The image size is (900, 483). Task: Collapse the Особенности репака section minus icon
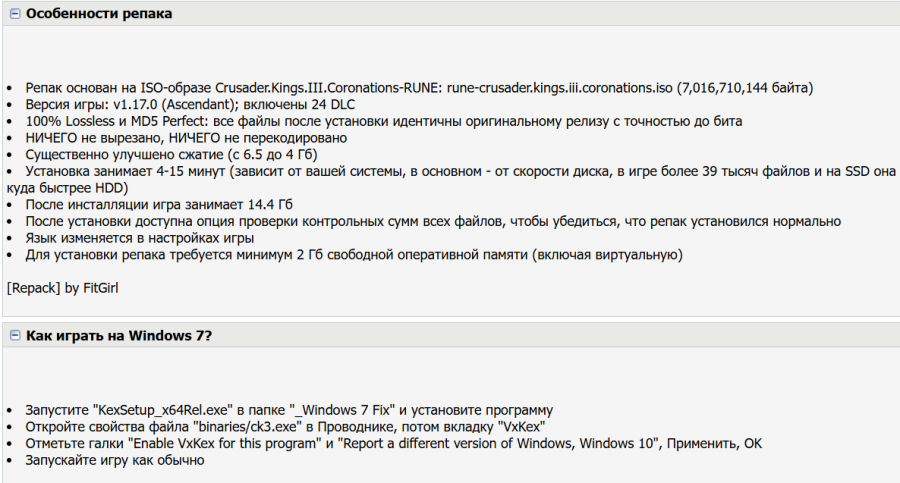point(15,14)
